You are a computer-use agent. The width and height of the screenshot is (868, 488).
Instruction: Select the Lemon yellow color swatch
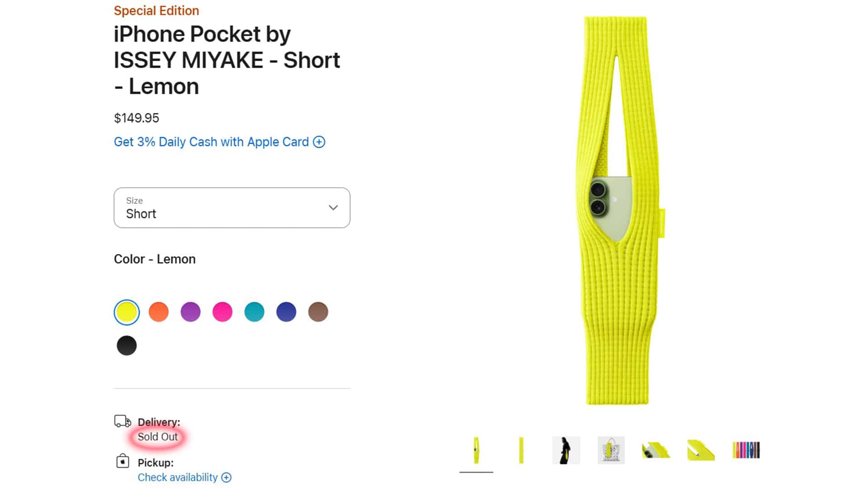(127, 312)
